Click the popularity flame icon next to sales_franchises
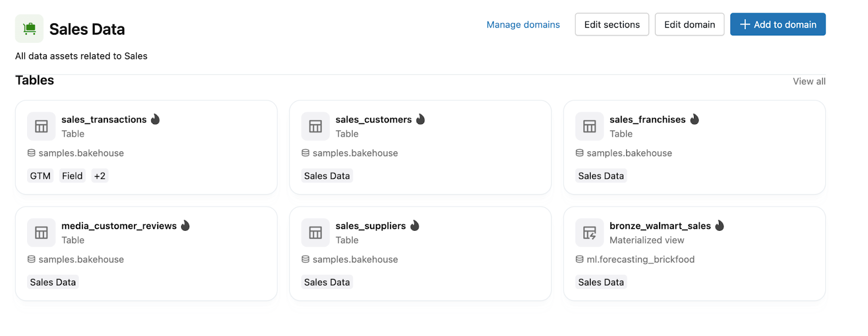The height and width of the screenshot is (336, 868). point(695,119)
